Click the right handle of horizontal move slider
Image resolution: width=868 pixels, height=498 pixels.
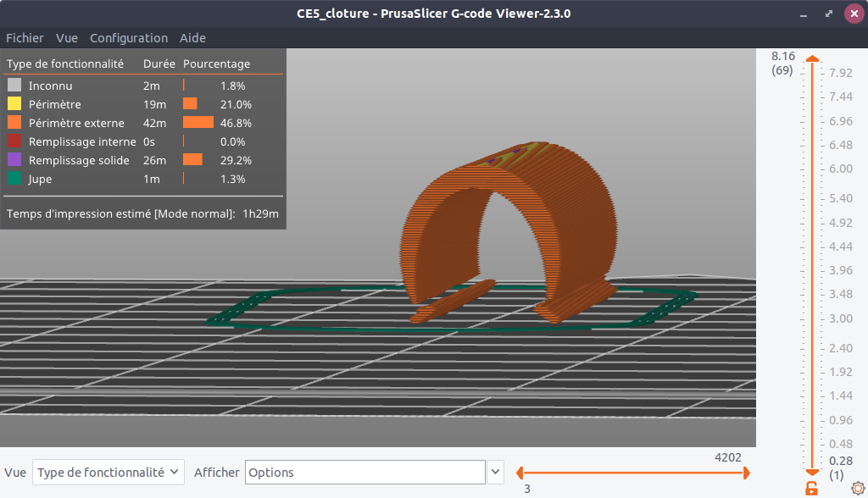point(746,473)
